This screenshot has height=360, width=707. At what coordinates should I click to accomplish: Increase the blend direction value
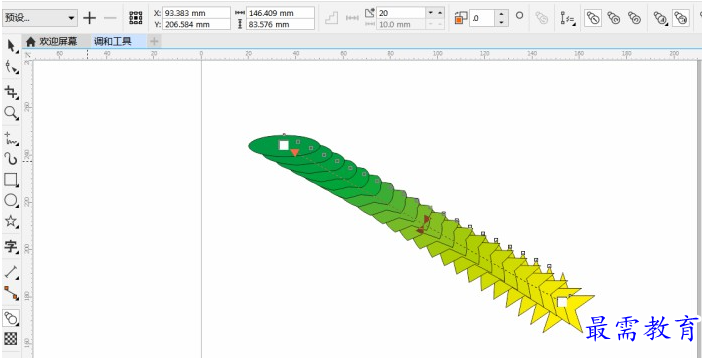[501, 14]
